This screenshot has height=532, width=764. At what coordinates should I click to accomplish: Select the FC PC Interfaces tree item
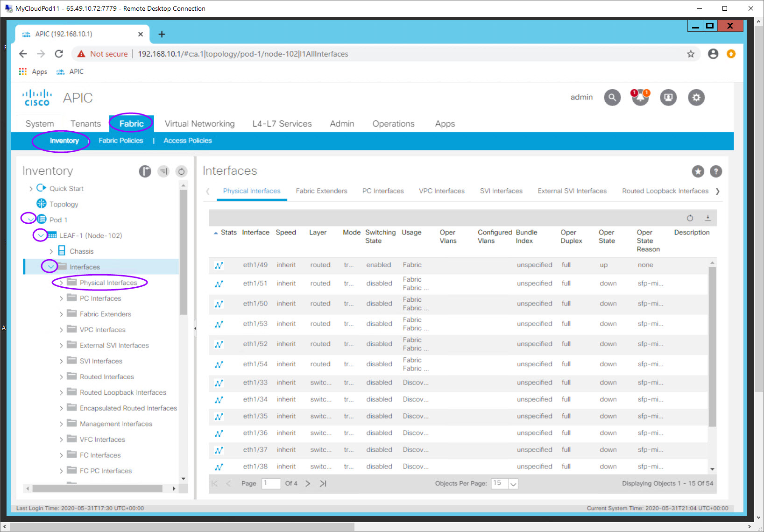pos(106,471)
